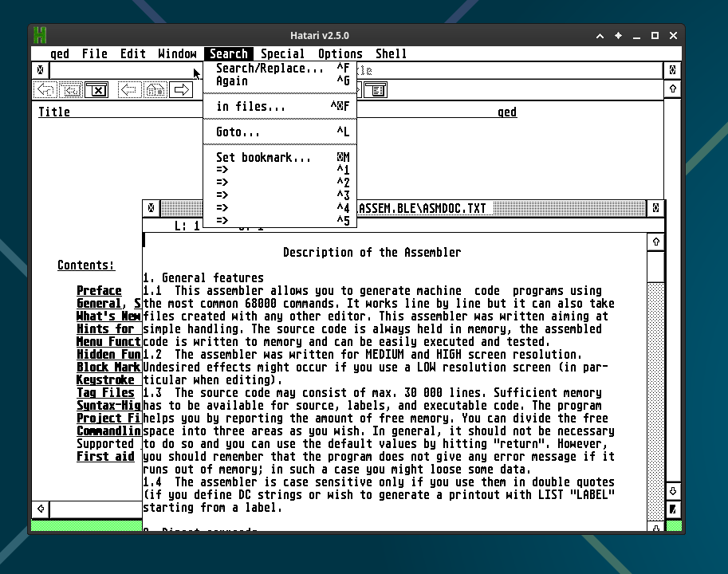Close the help viewer window
Image resolution: width=728 pixels, height=574 pixels.
tap(40, 70)
